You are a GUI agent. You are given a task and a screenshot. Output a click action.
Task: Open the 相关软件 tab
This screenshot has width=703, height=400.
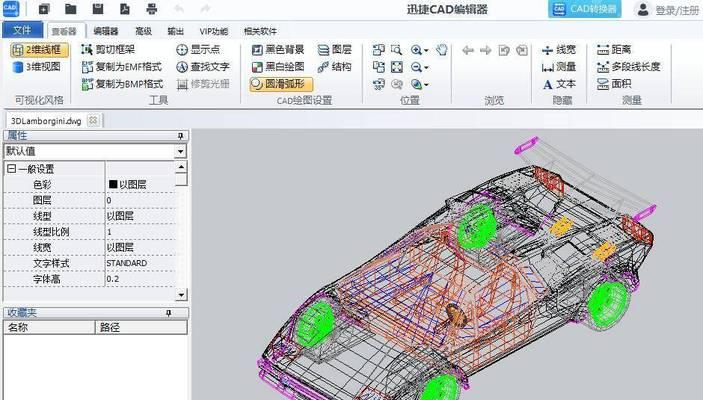click(x=260, y=31)
